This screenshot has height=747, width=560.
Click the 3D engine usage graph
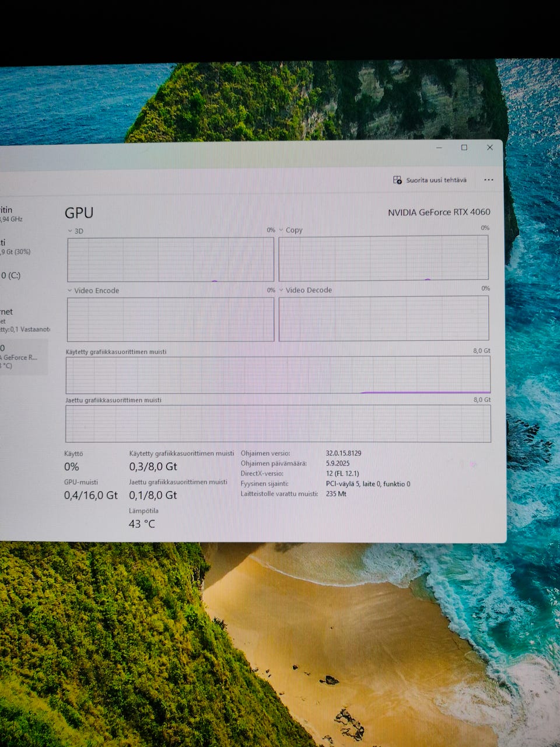coord(170,260)
